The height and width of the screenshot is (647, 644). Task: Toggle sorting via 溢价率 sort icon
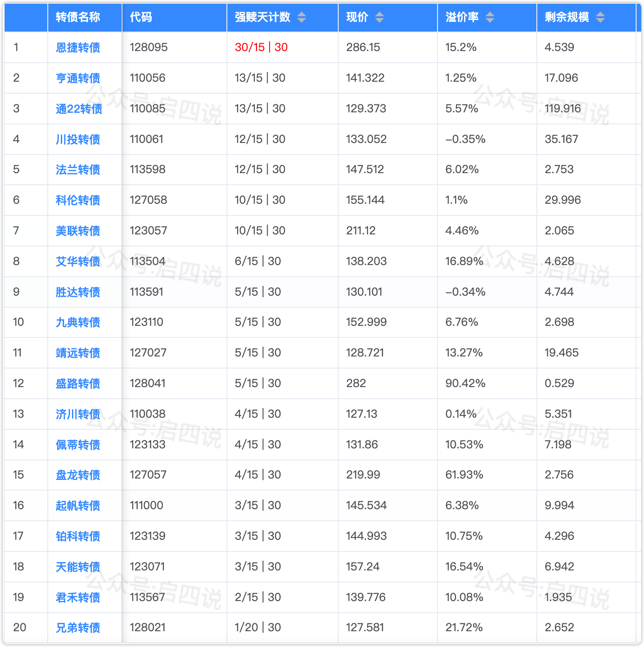(490, 18)
